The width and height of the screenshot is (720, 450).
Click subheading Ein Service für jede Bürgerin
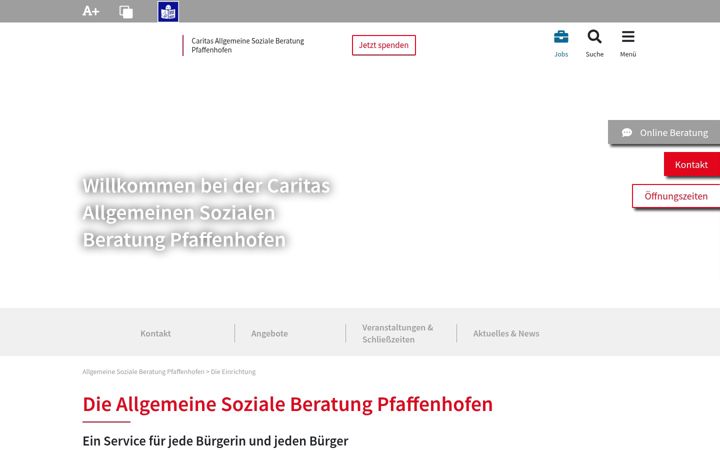click(x=215, y=441)
